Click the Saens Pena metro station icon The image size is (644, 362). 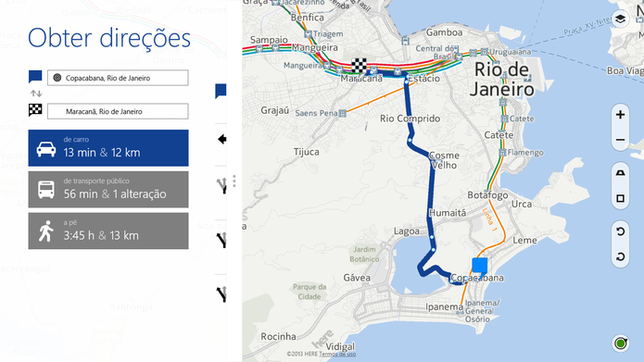coord(342,113)
